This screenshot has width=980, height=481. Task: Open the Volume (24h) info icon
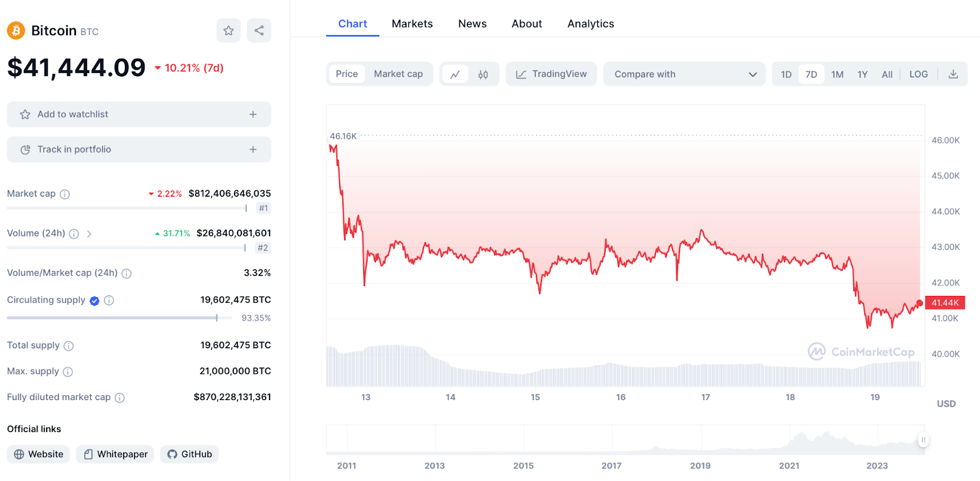click(x=74, y=234)
